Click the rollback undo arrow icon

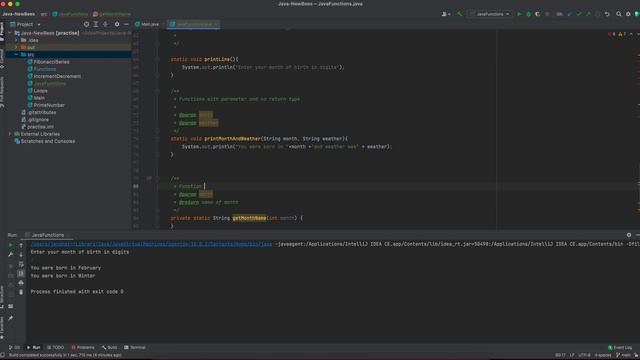[607, 14]
